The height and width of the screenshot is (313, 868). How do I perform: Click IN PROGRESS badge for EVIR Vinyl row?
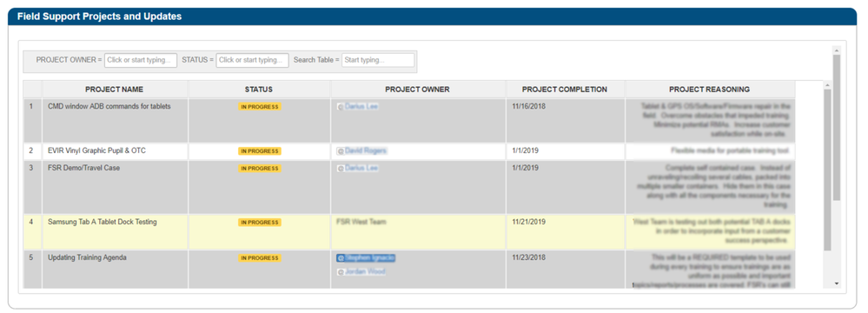pyautogui.click(x=260, y=150)
